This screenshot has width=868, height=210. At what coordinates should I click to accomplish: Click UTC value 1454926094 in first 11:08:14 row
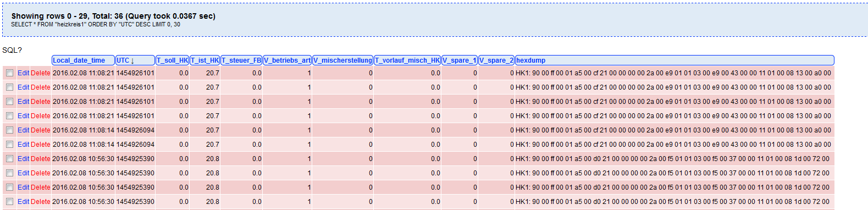135,130
